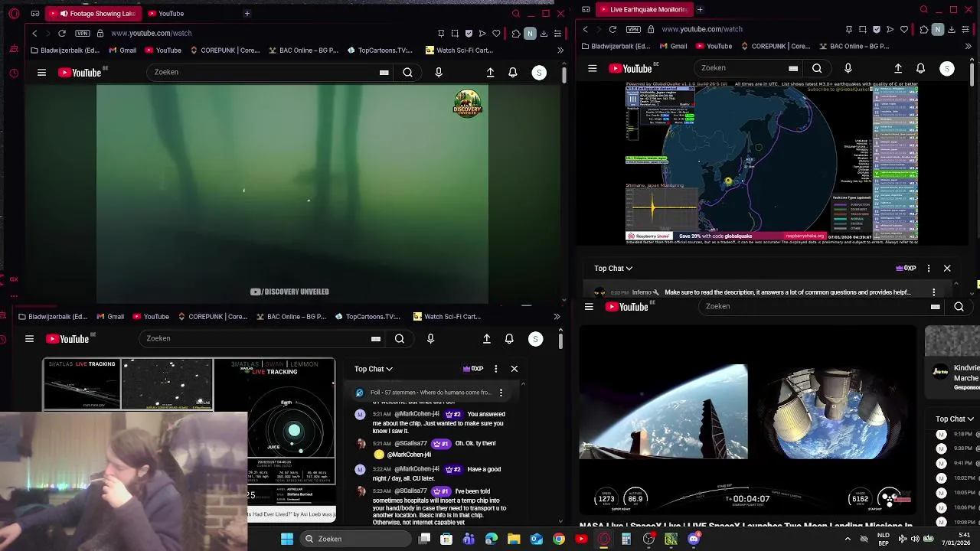
Task: Show more bookmarks chevron in the 3I/ATLAS window
Action: 557,316
